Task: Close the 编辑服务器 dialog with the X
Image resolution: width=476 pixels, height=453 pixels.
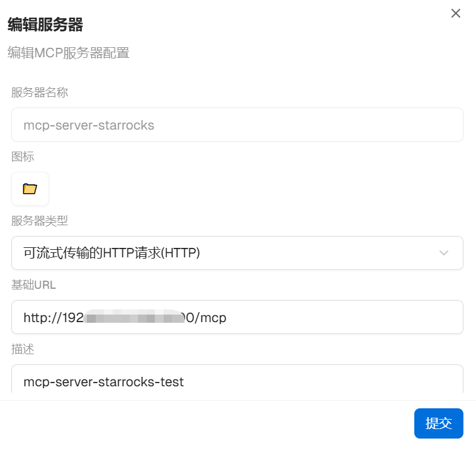Action: point(456,13)
